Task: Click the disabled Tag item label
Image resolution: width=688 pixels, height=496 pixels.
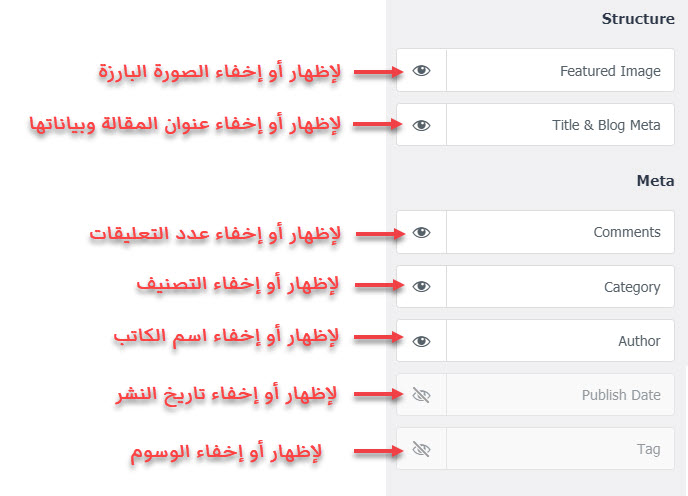Action: point(649,449)
